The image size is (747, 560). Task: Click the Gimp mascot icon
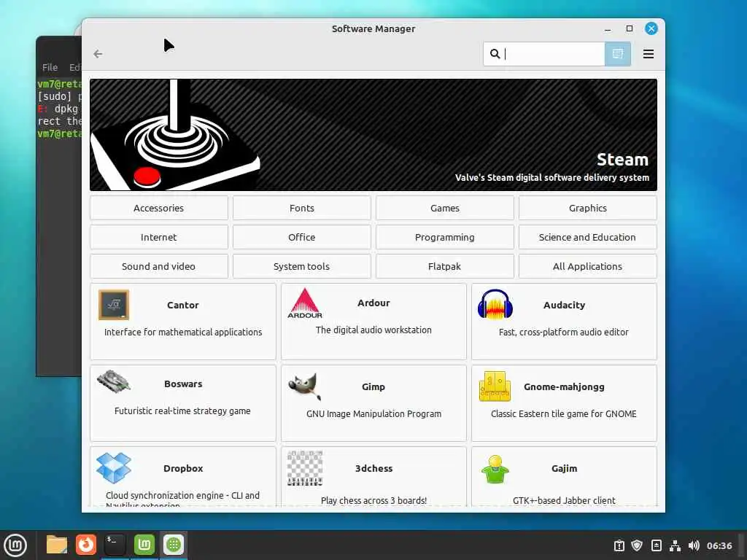305,386
